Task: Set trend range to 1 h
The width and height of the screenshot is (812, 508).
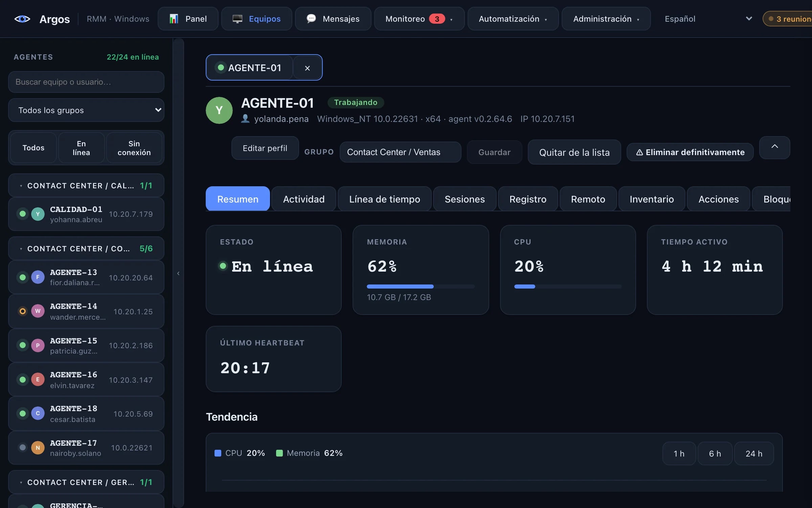Action: (679, 453)
